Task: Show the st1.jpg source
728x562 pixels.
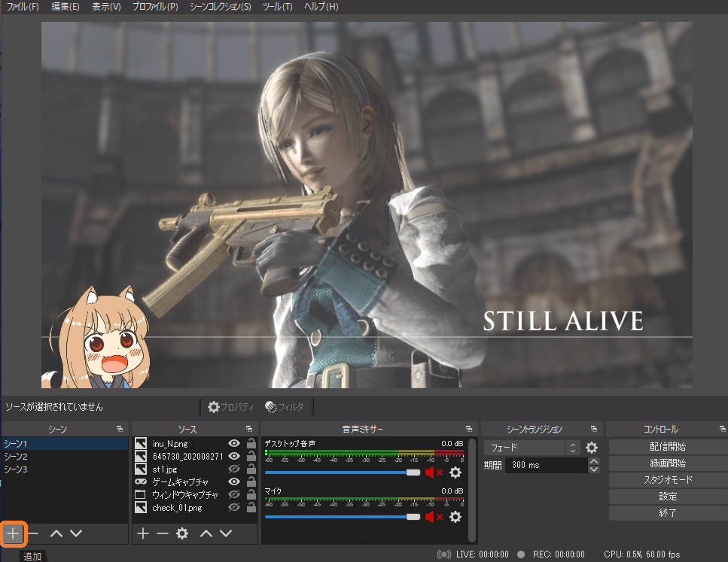Action: (234, 469)
